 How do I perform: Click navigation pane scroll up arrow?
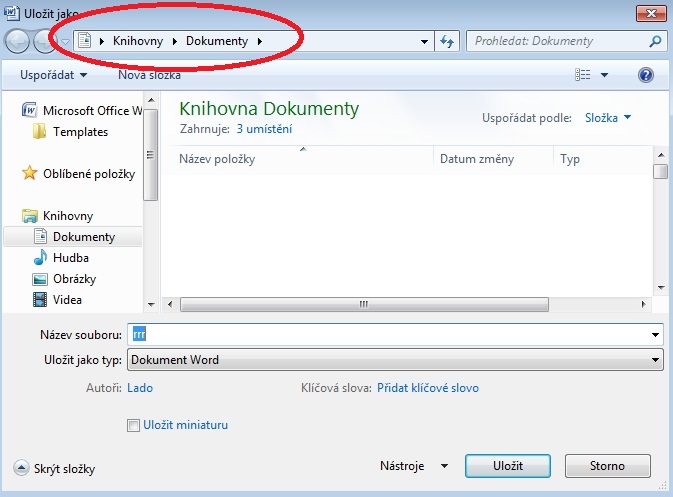pos(151,100)
